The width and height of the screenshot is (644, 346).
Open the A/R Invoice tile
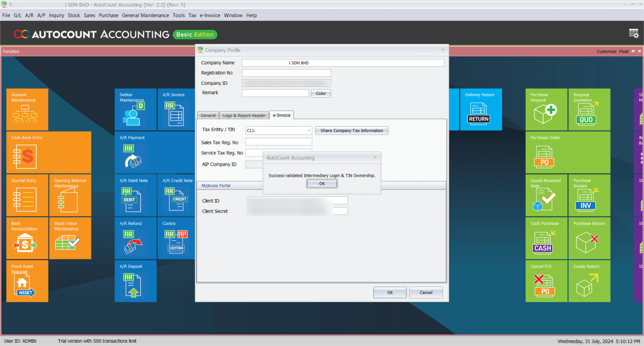point(176,110)
